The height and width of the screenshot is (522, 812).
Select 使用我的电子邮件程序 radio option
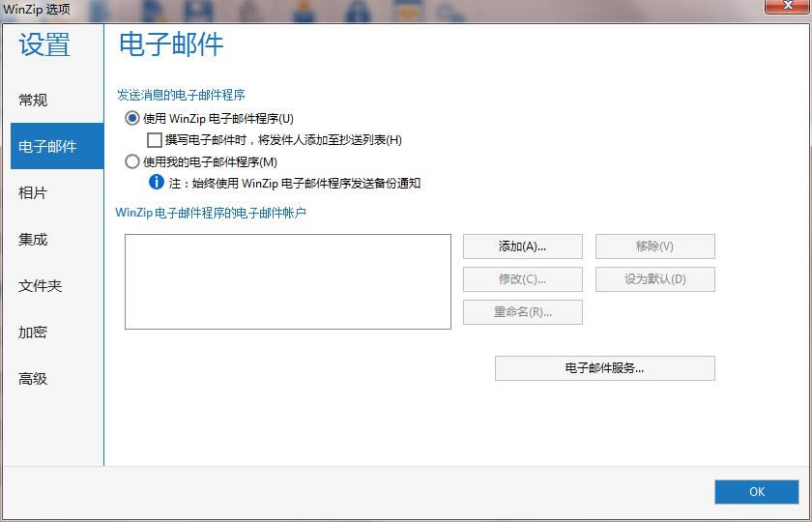click(132, 161)
